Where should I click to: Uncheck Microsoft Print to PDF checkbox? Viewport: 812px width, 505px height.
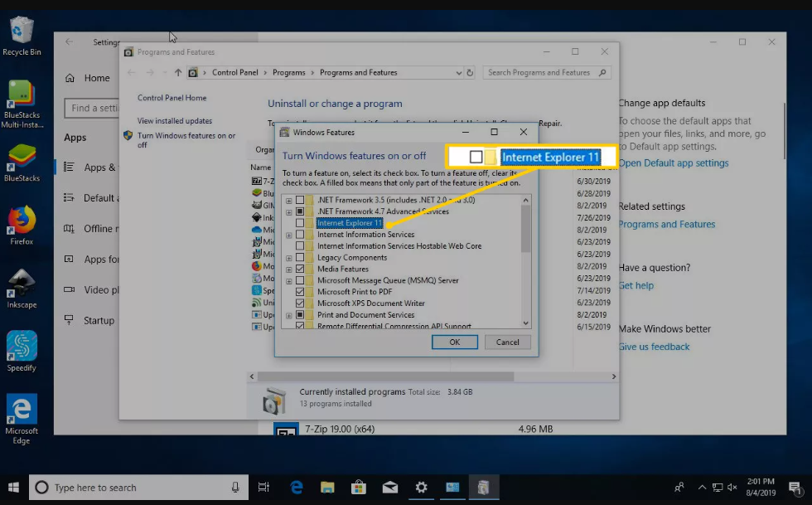click(300, 291)
